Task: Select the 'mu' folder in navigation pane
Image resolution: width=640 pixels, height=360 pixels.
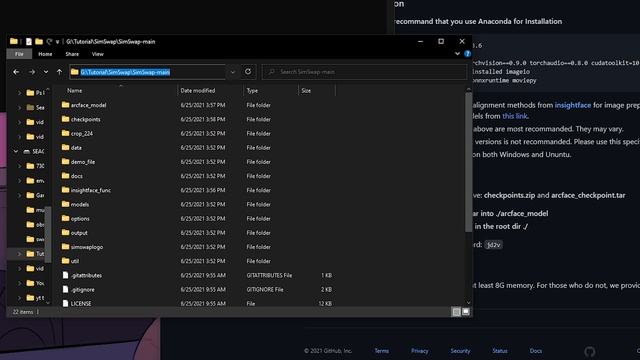Action: [35, 210]
